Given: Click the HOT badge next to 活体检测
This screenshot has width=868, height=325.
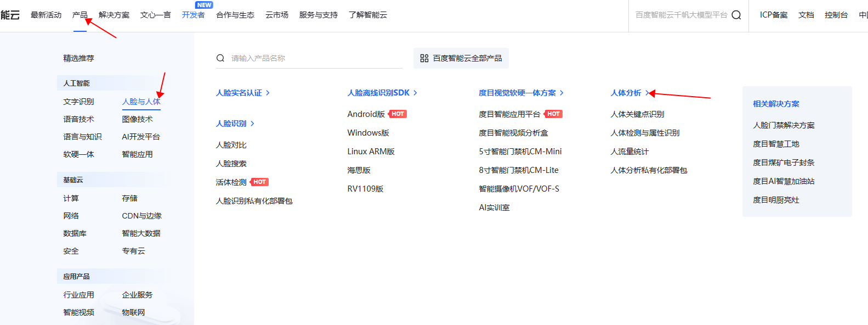Looking at the screenshot, I should tap(260, 182).
